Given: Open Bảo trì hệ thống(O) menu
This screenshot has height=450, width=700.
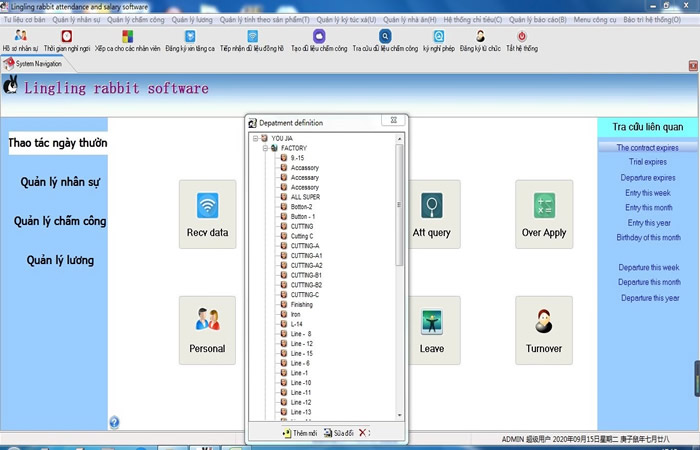Looking at the screenshot, I should tap(652, 20).
